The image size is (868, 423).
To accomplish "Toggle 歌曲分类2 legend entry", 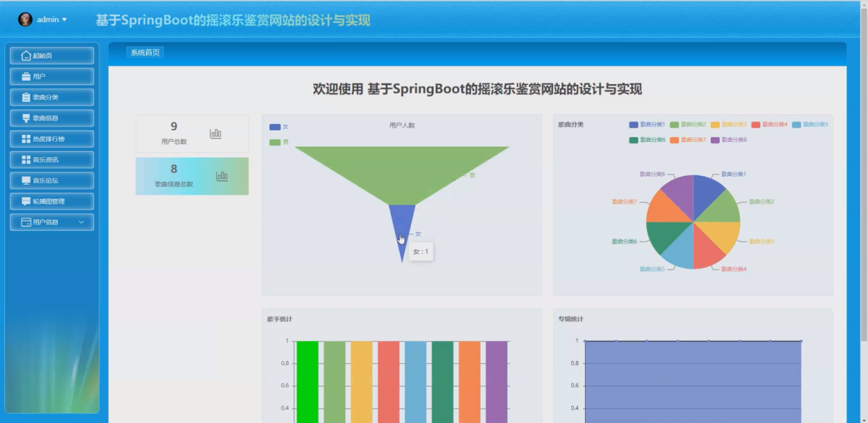I will [x=688, y=125].
